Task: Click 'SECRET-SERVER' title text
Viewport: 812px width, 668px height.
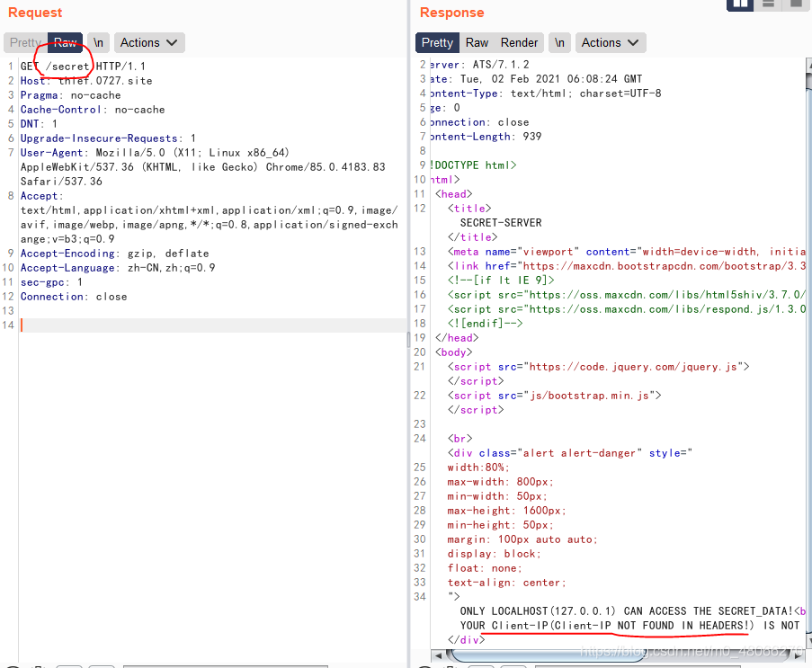Action: click(x=501, y=223)
